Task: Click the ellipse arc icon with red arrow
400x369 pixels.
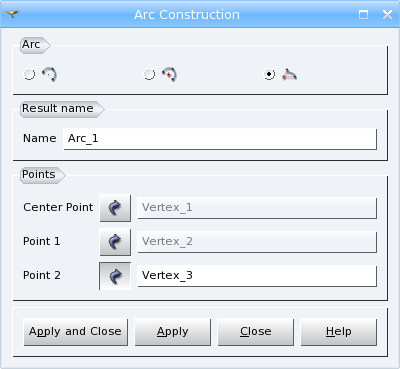Action: (289, 74)
